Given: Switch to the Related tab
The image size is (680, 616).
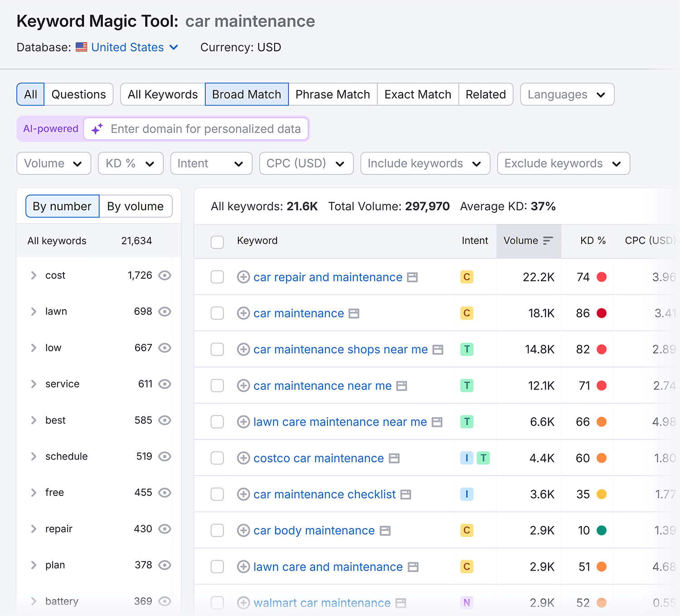Looking at the screenshot, I should click(x=486, y=94).
